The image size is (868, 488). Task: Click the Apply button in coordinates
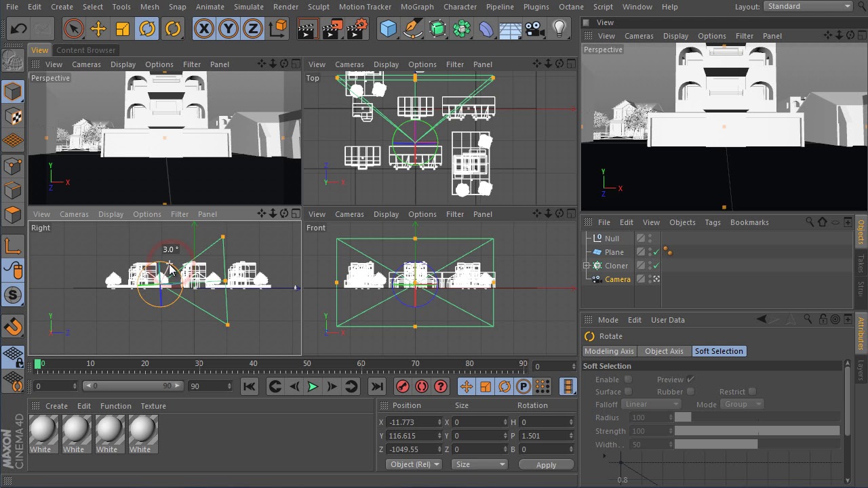pos(546,465)
